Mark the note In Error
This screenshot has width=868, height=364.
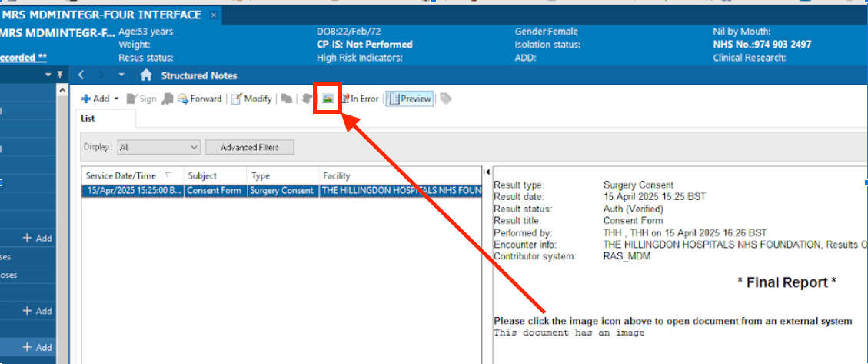(x=361, y=99)
